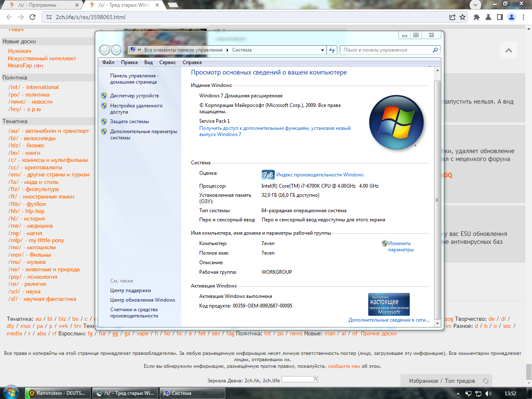Open the Справка menu
This screenshot has width=532, height=399.
(x=192, y=62)
